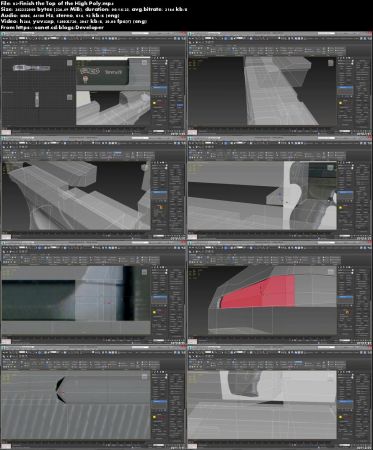Image resolution: width=373 pixels, height=450 pixels.
Task: Open the sixth frame with red selected polygons
Action: (x=279, y=293)
